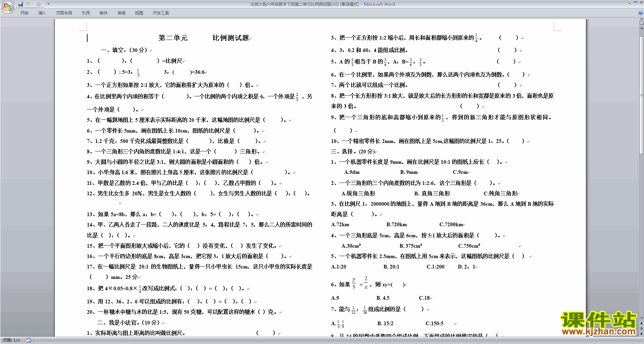This screenshot has height=344, width=644.
Task: Click answer option B. 4.5
Action: [383, 298]
